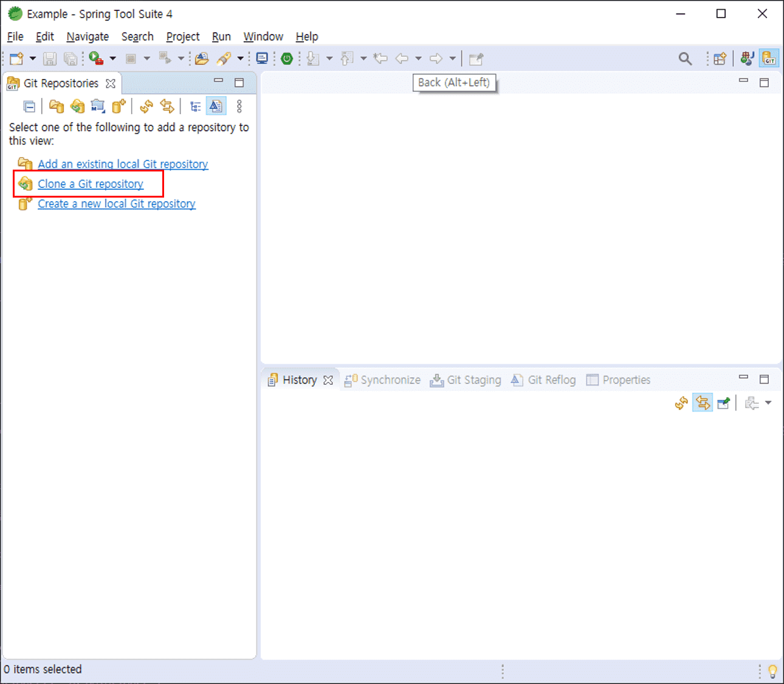The height and width of the screenshot is (684, 784).
Task: Toggle the highlighted commit display icon
Action: point(216,106)
